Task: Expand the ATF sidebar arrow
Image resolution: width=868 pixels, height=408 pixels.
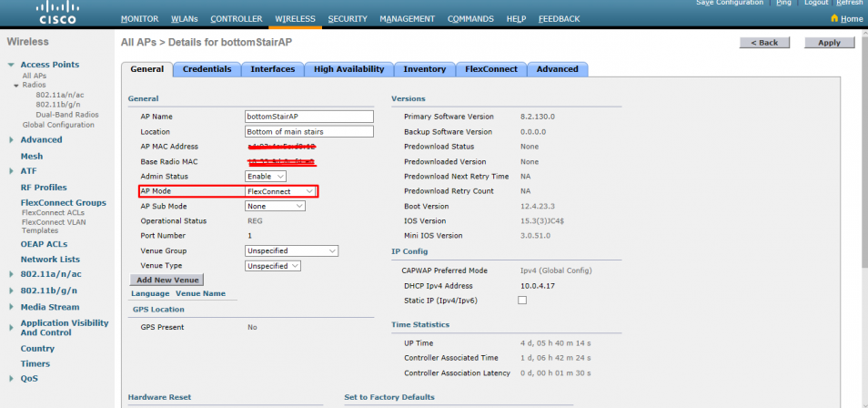Action: click(x=11, y=171)
